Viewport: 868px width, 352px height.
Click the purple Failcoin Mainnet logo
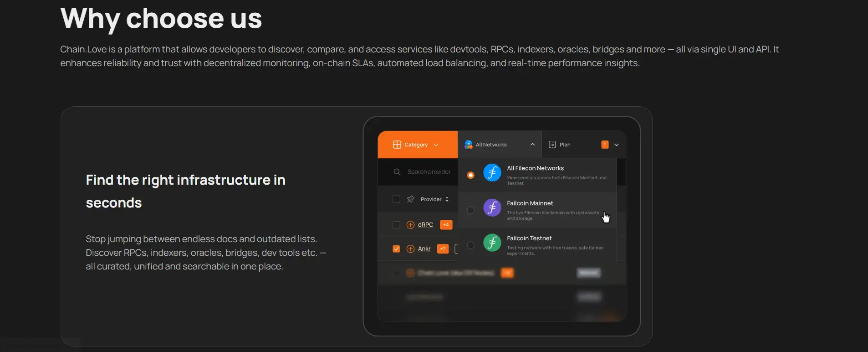pos(492,208)
